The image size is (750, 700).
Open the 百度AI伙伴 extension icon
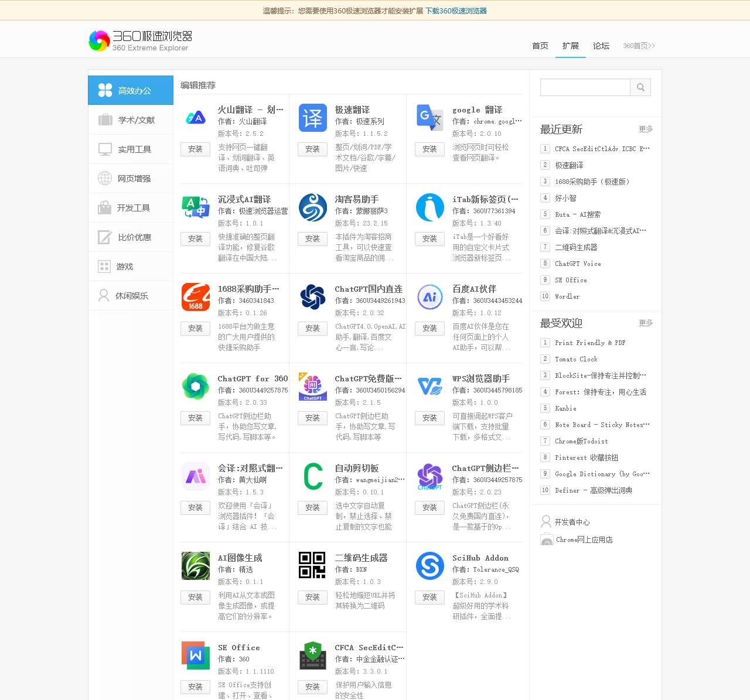pos(430,297)
